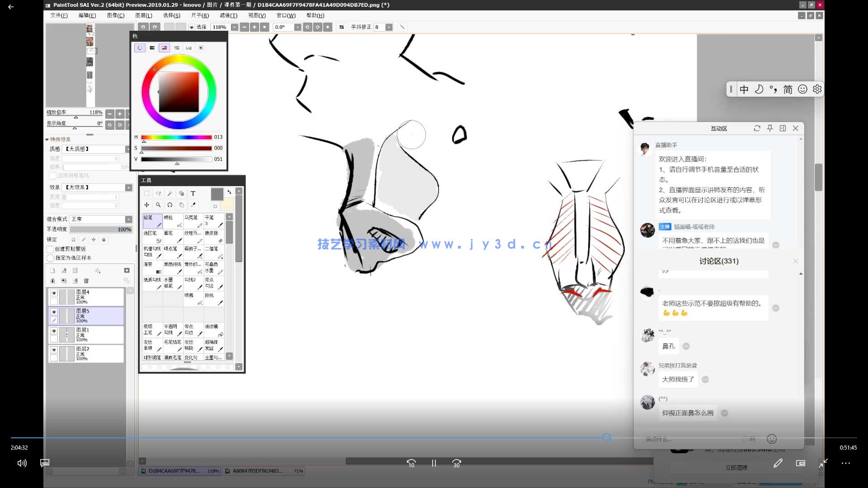868x488 pixels.
Task: Enable 创建剪贴蒙版 checkbox
Action: (50, 249)
